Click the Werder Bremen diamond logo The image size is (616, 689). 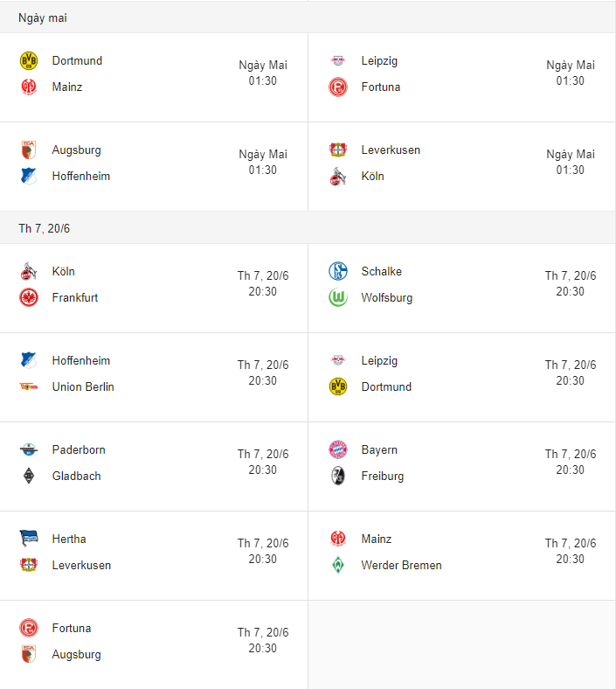[x=338, y=565]
